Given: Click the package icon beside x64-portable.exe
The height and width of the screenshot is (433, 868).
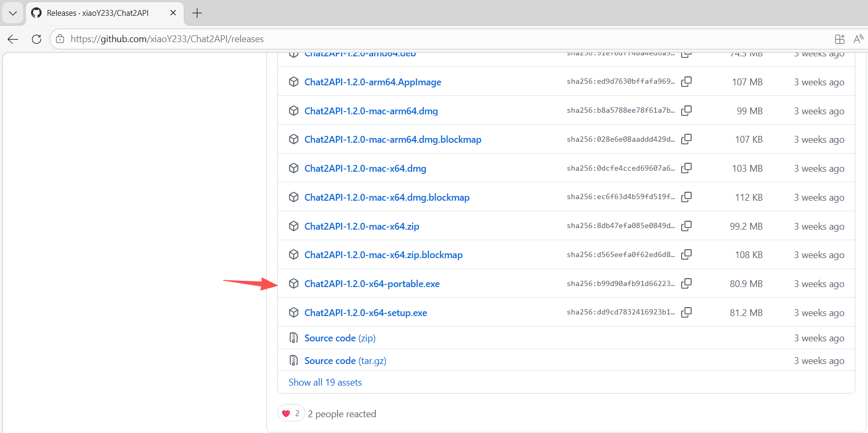Looking at the screenshot, I should (x=294, y=283).
